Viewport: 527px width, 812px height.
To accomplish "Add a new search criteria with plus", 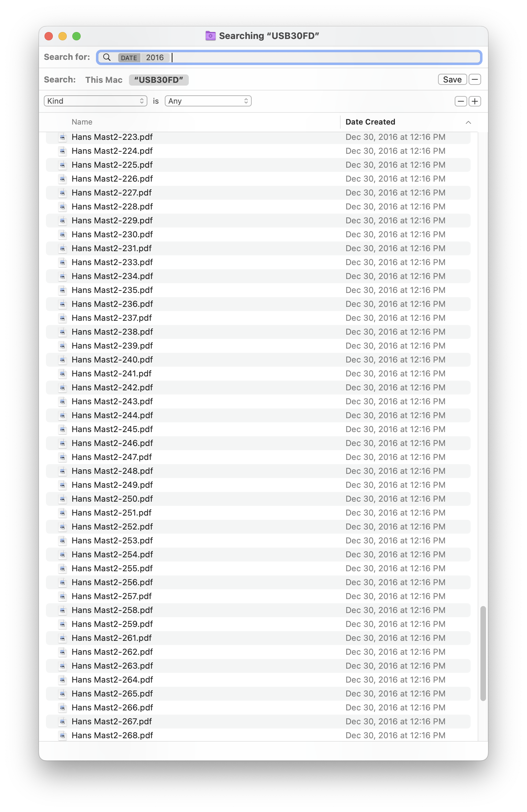I will 475,101.
